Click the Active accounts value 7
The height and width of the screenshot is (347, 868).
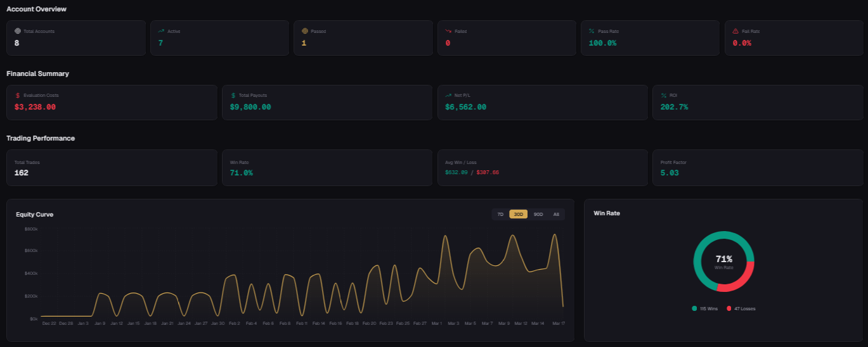tap(160, 43)
